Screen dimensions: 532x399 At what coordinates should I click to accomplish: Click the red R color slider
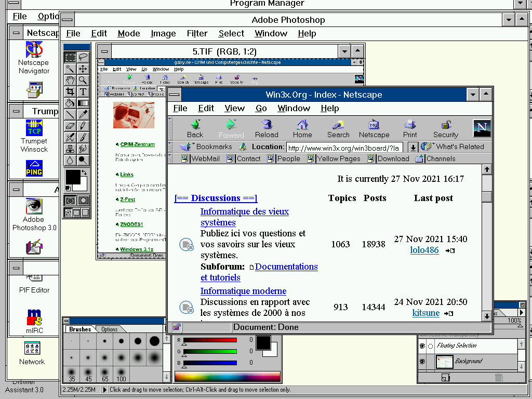(x=210, y=340)
